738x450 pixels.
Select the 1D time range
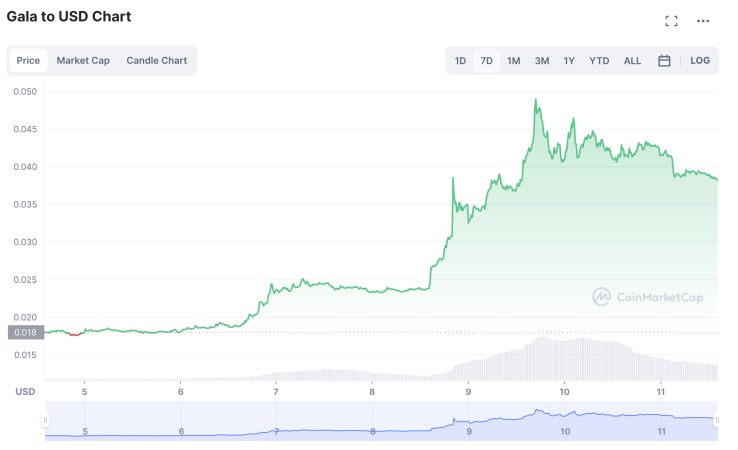460,61
